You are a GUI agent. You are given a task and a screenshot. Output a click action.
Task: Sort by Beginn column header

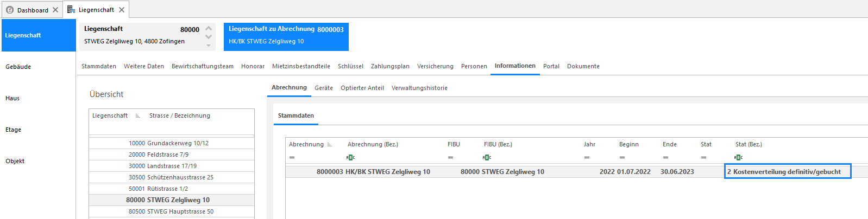pyautogui.click(x=629, y=144)
